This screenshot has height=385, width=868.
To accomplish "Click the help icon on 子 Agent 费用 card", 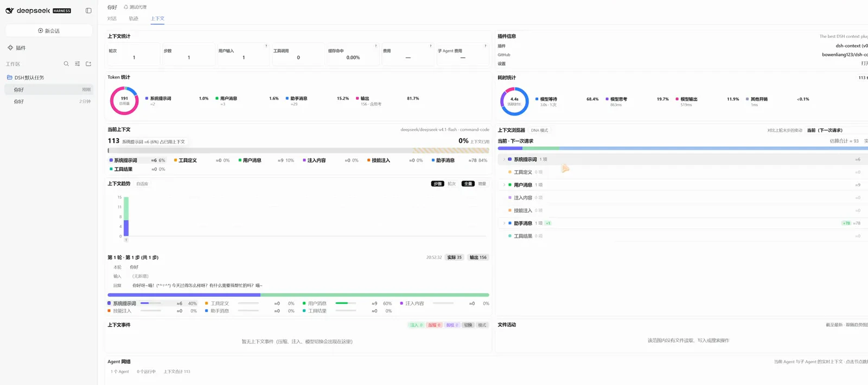I will [x=485, y=46].
